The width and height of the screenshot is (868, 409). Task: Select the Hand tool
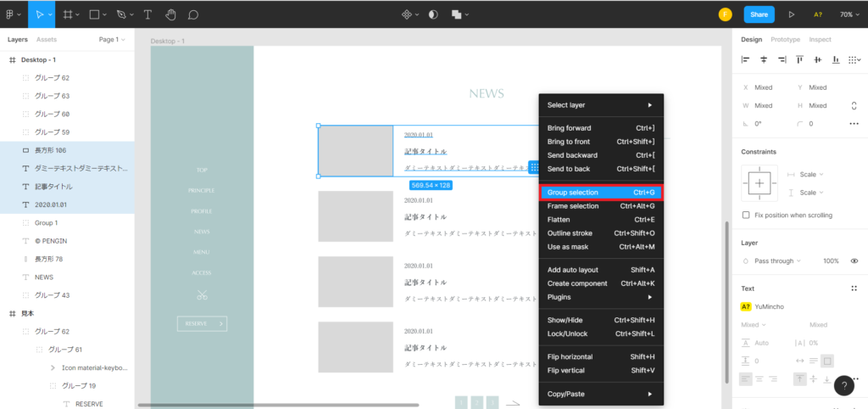171,14
